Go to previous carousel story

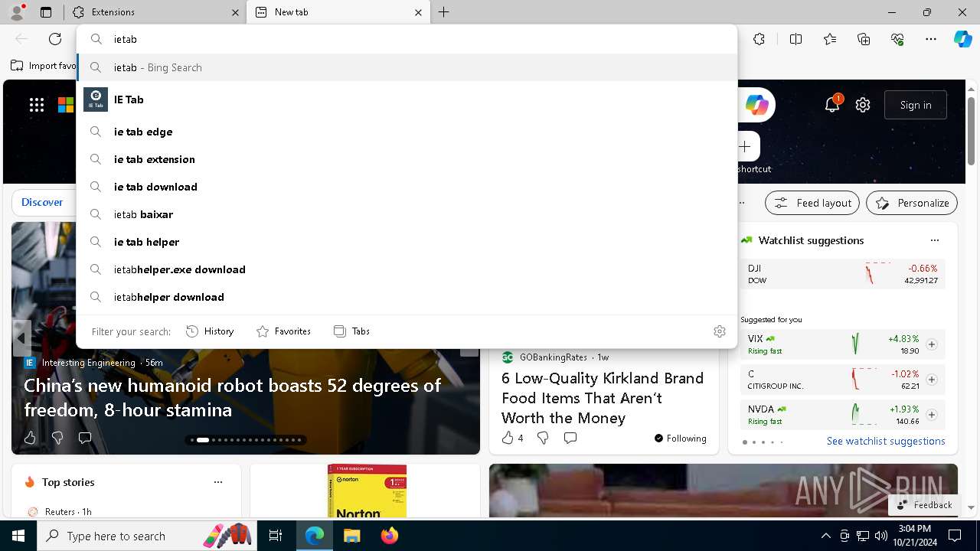coord(21,337)
